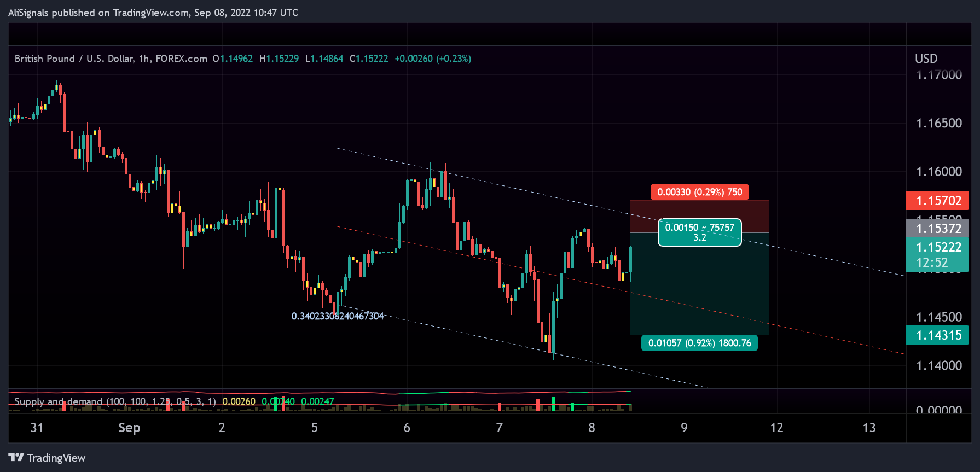
Task: Click the 'AliSignals published on TradingView.com' header text
Action: (99, 13)
